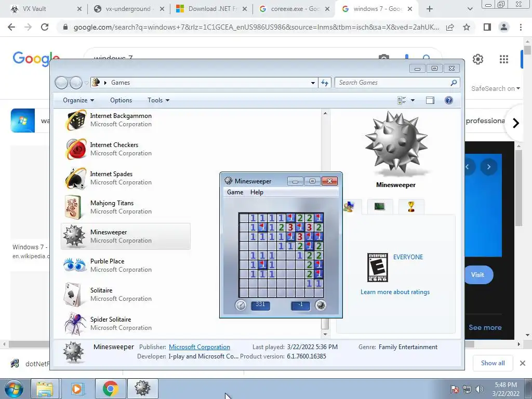
Task: Choose the Mahjong Titans tile icon
Action: pyautogui.click(x=73, y=207)
